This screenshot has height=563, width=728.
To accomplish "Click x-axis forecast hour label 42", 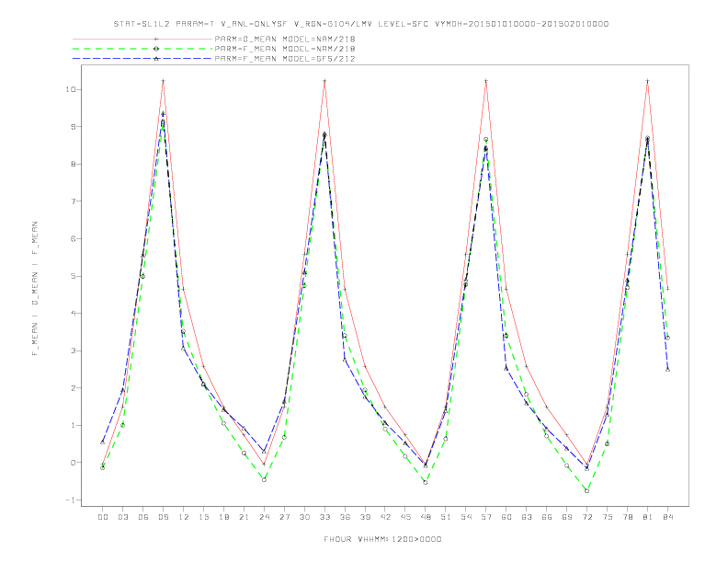I will click(385, 517).
